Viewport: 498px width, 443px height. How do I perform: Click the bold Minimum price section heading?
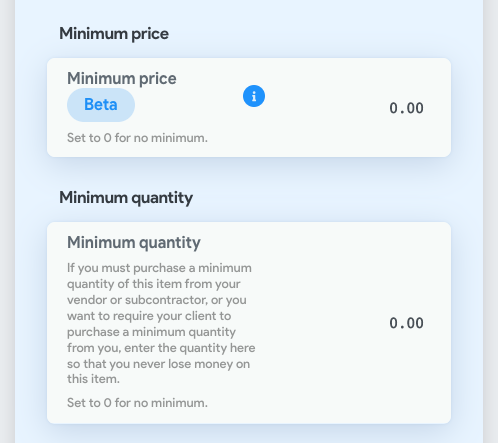pos(114,34)
